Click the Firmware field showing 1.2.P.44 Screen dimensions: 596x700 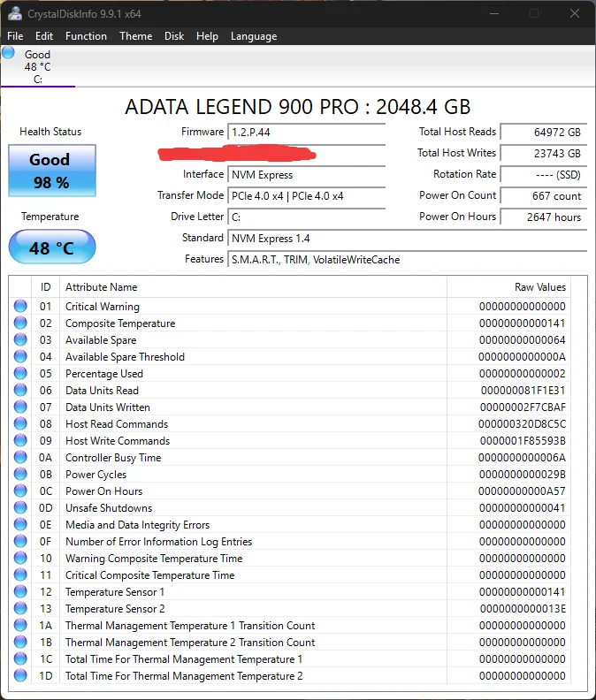(307, 133)
